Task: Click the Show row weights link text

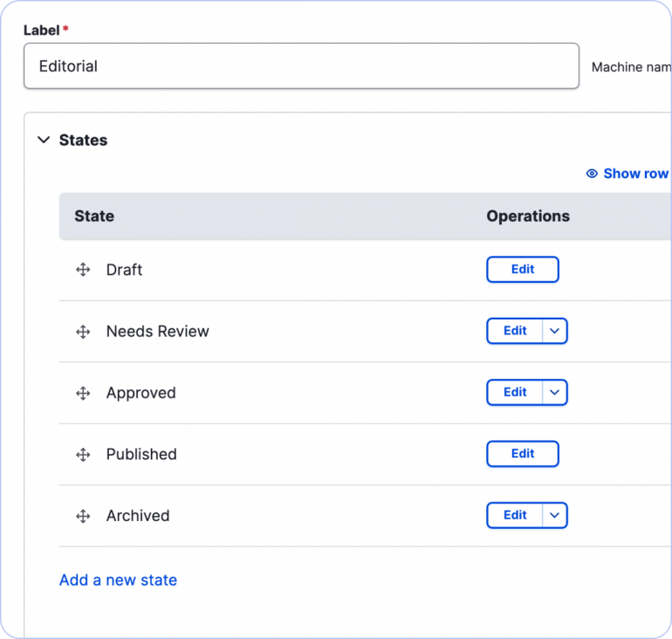Action: click(x=637, y=174)
